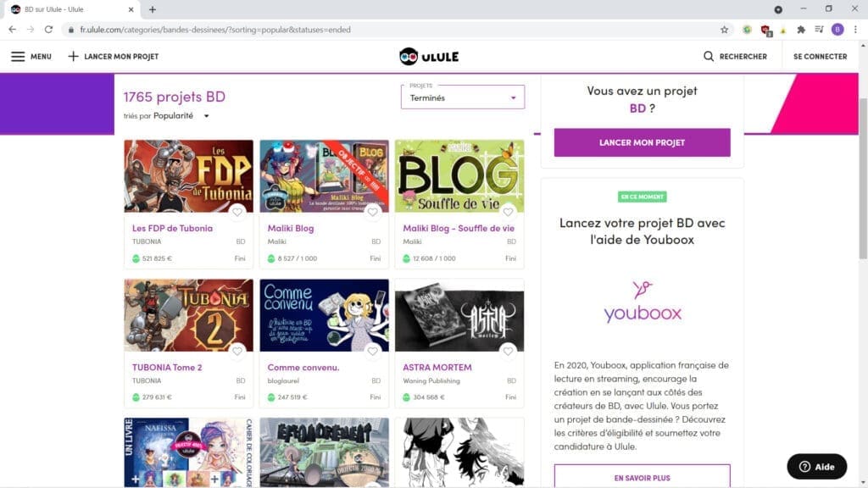Bookmark this page with the star icon

[724, 30]
